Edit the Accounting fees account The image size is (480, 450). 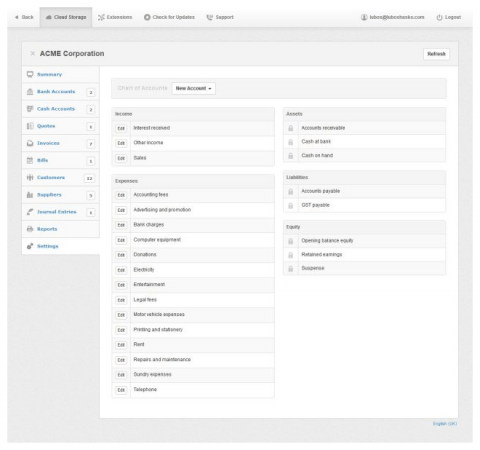[121, 195]
